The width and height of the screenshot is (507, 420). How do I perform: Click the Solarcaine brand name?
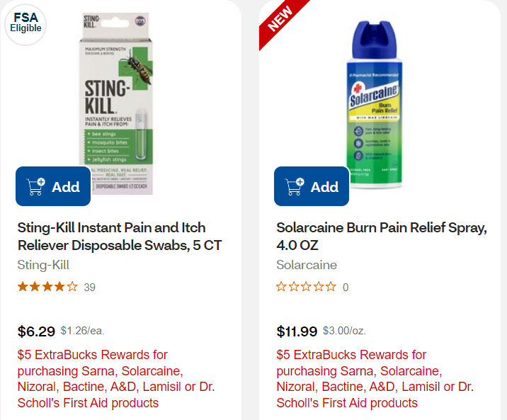[307, 265]
